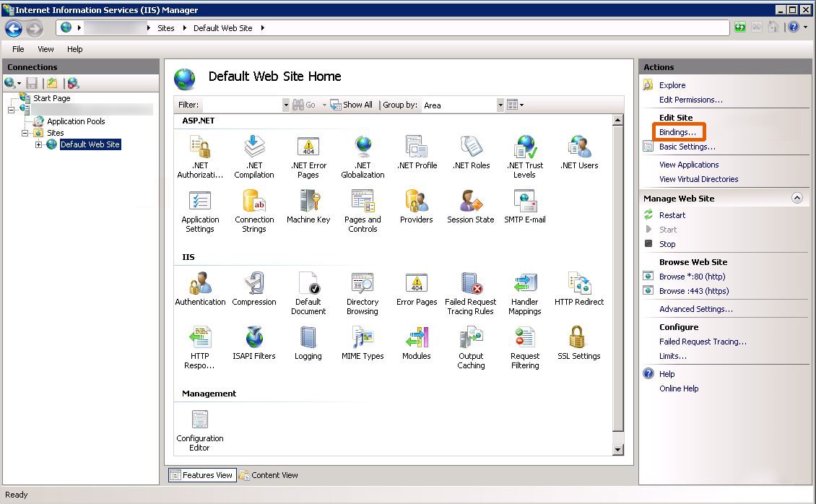Open the Configuration Editor icon
The height and width of the screenshot is (504, 816).
[x=200, y=420]
